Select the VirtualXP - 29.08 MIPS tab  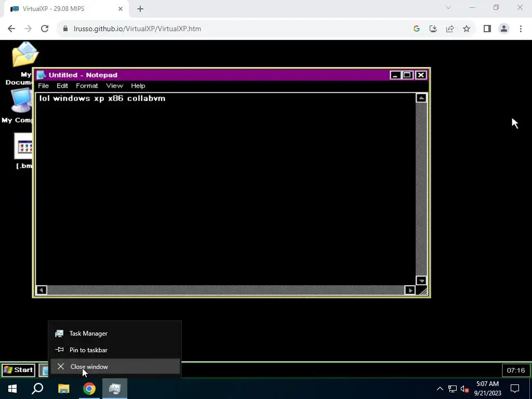click(66, 9)
